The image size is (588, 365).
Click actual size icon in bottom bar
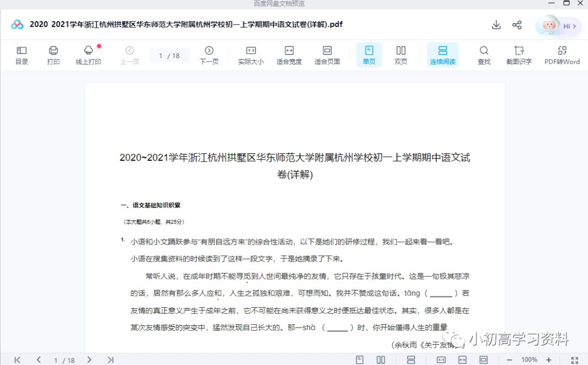point(442,360)
